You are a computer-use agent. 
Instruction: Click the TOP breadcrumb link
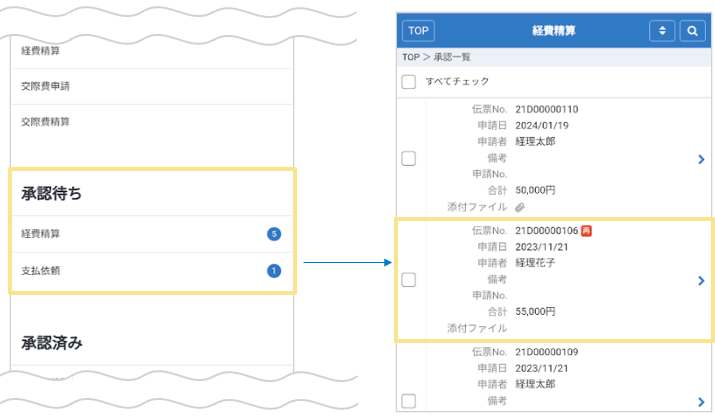[410, 58]
